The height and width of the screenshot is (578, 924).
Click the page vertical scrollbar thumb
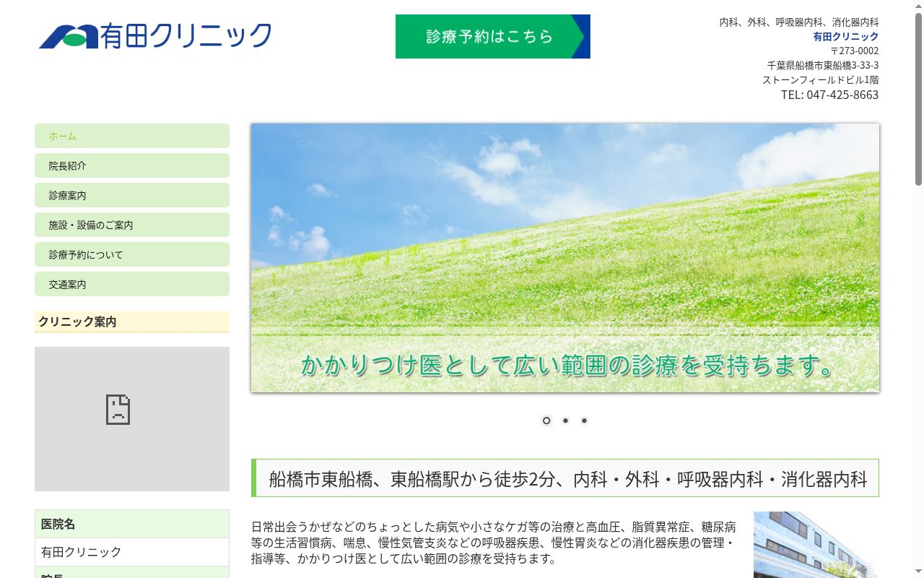918,99
